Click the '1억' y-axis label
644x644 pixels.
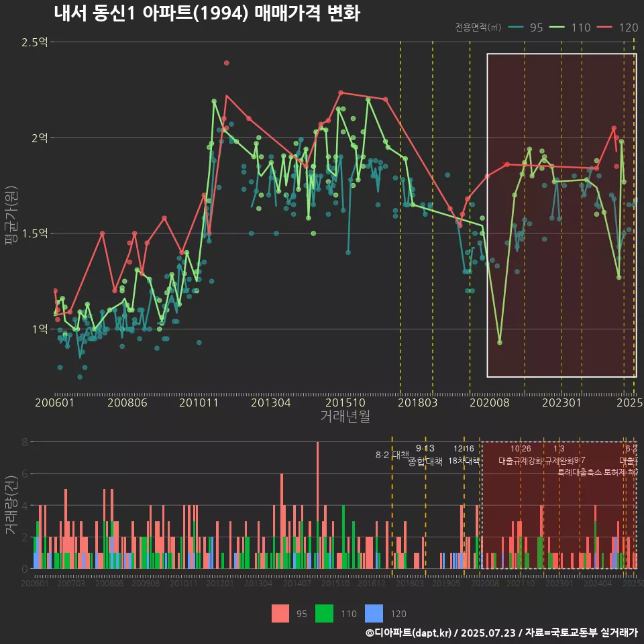(40, 329)
